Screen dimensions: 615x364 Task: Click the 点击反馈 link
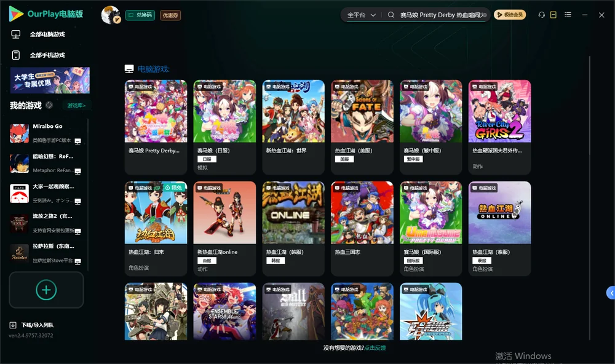click(375, 347)
